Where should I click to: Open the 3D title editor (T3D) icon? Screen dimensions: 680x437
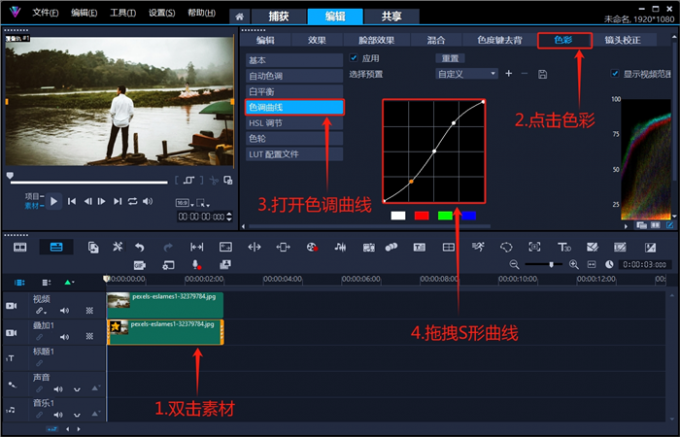coord(564,248)
